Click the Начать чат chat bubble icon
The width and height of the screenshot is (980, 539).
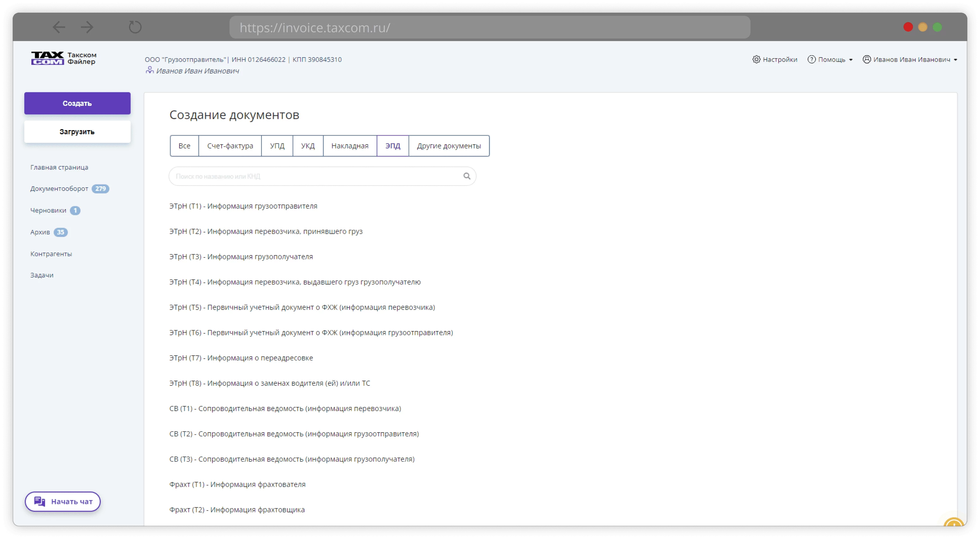tap(40, 501)
